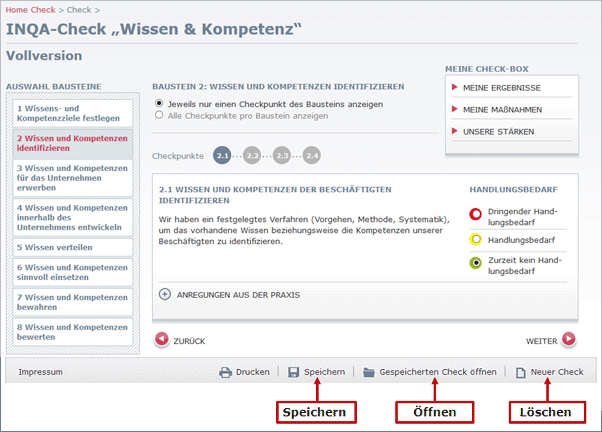602x432 pixels.
Task: Go to checkpoint 2.3
Action: click(282, 156)
